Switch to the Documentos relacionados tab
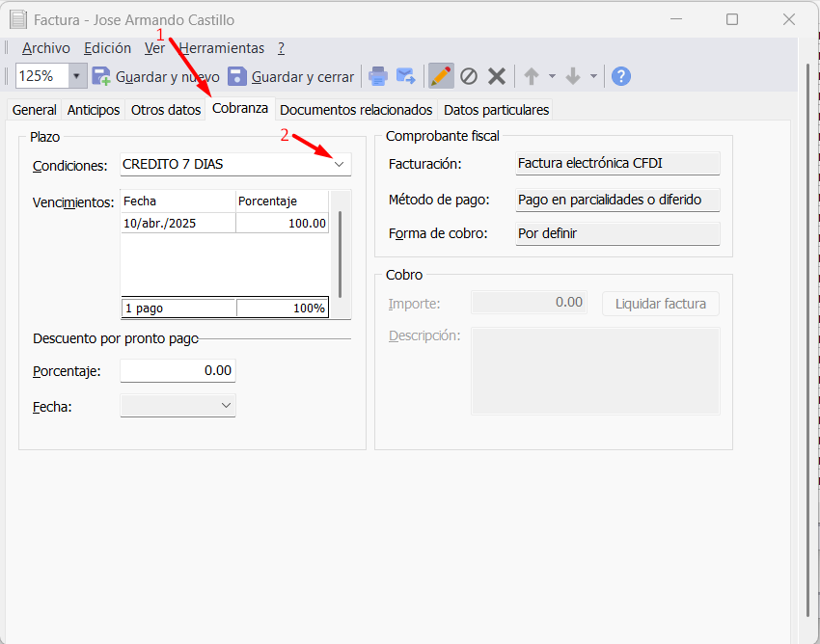Viewport: 820px width, 644px height. coord(356,110)
